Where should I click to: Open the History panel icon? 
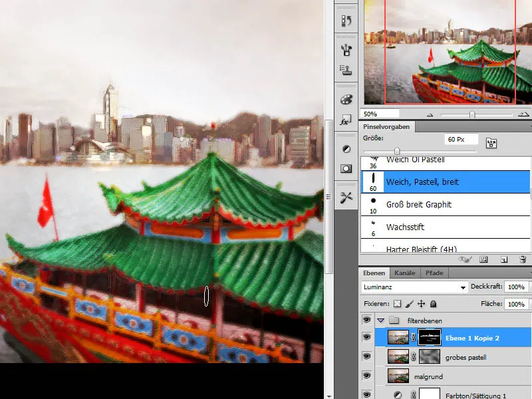(x=346, y=21)
